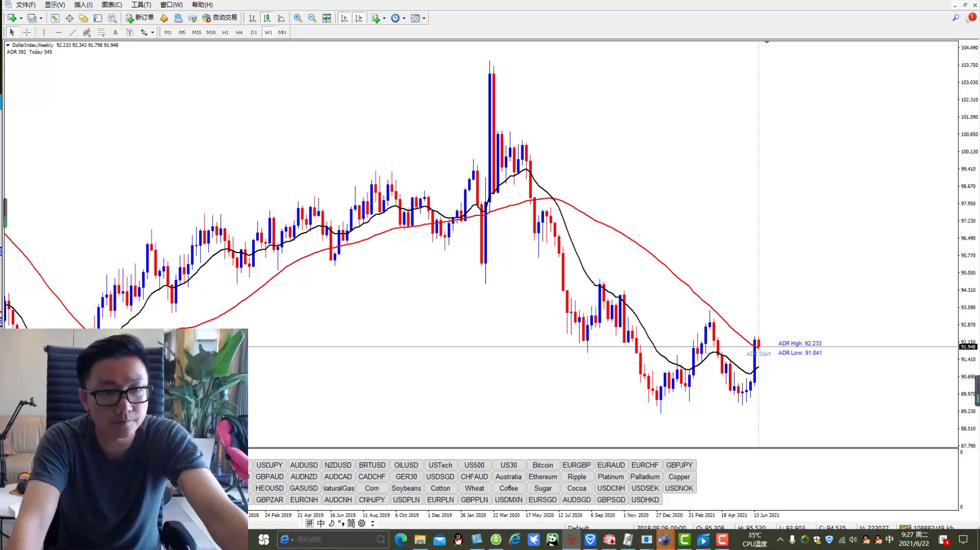Screen dimensions: 980x550
Task: Click the GER30 symbol button
Action: (406, 477)
